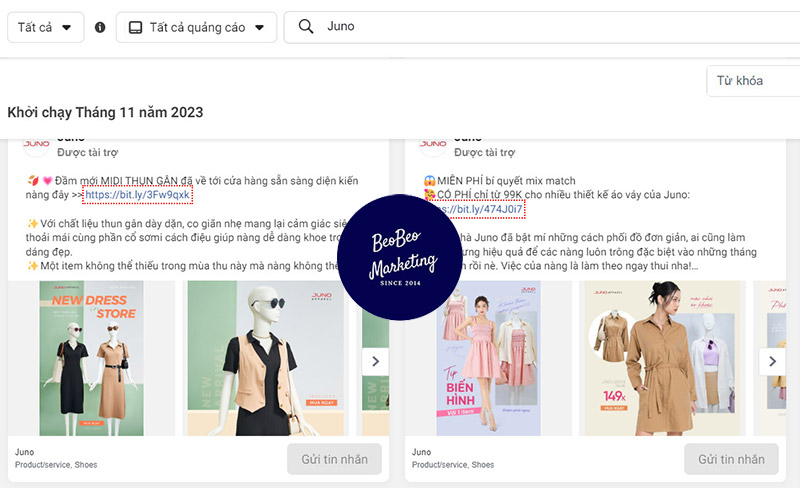Screen dimensions: 800x488
Task: Click the info icon beside Tất cả
Action: pos(100,27)
